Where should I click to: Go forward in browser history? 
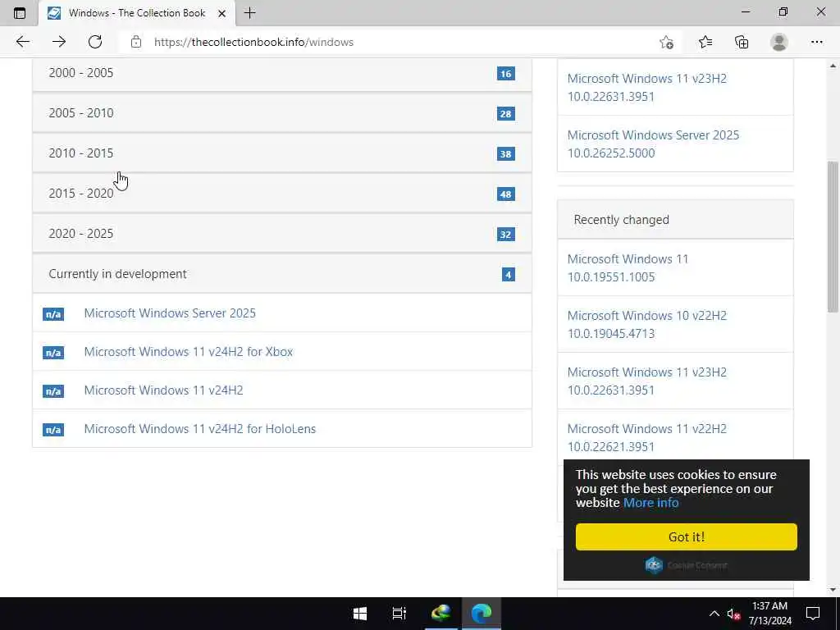point(59,42)
